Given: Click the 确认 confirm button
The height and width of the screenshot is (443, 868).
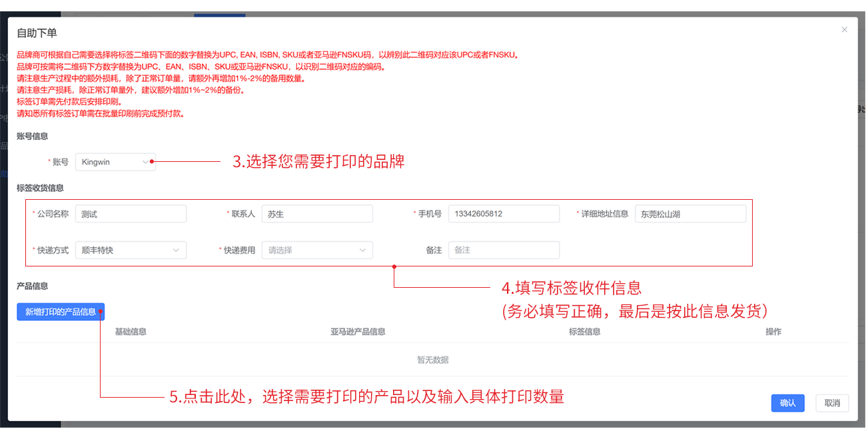Looking at the screenshot, I should (x=788, y=403).
